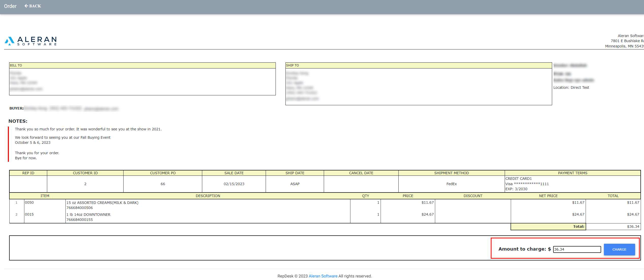Click the DESCRIPTION column header

click(x=208, y=196)
